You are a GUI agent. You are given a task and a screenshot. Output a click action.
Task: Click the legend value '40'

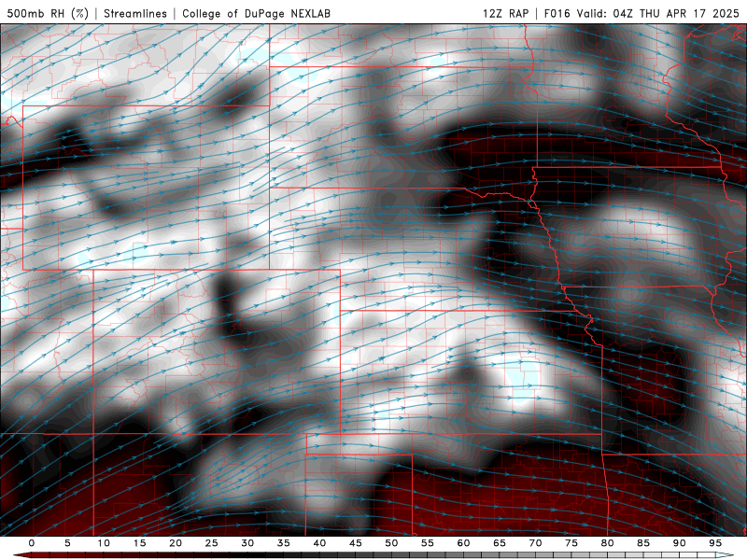point(319,543)
